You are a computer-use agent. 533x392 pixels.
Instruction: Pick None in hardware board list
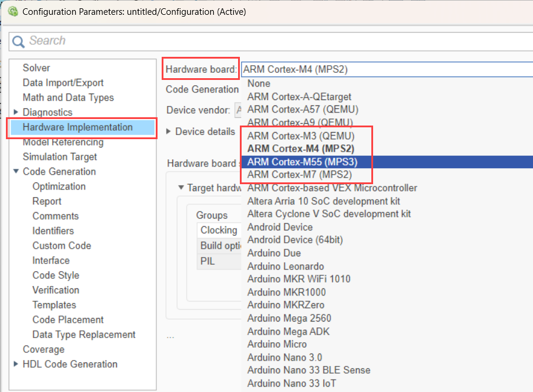pyautogui.click(x=259, y=83)
